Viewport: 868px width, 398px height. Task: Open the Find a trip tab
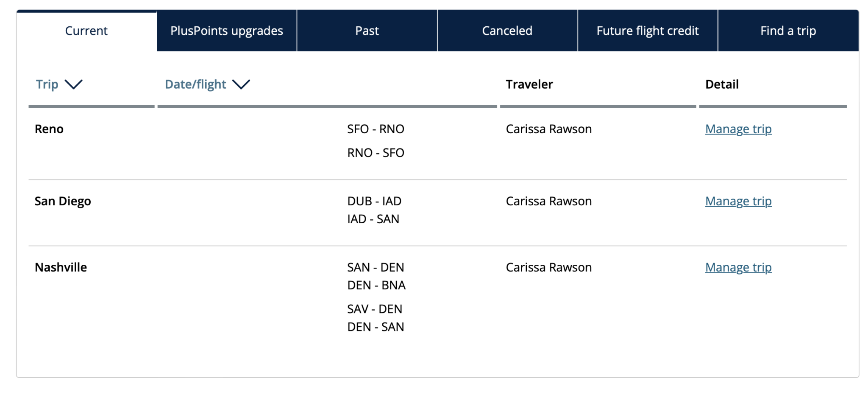(x=787, y=30)
